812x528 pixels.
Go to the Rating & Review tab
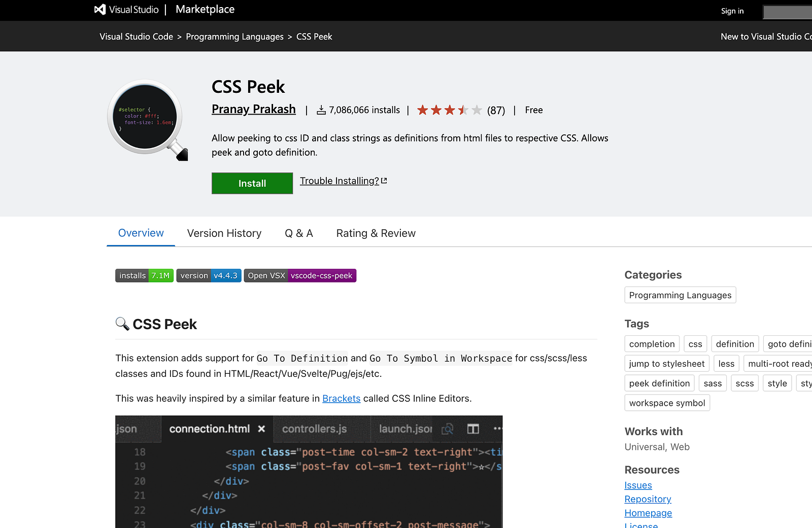point(376,233)
